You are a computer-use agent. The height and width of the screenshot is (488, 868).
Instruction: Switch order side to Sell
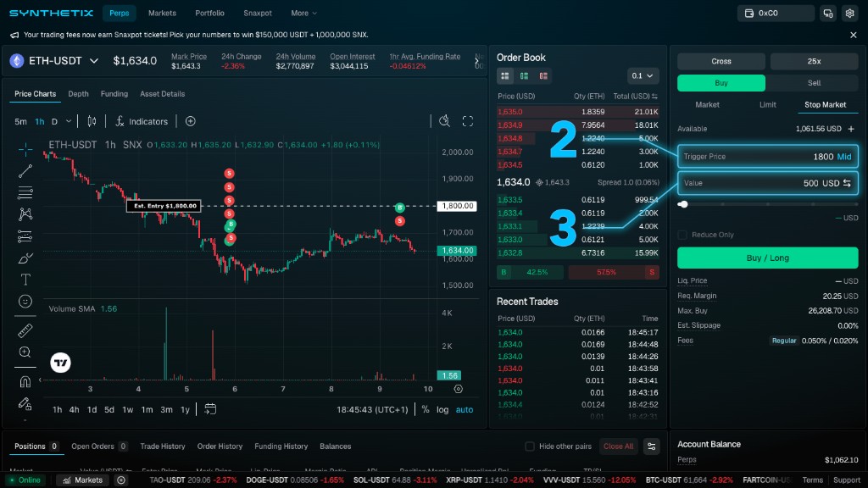(x=815, y=83)
